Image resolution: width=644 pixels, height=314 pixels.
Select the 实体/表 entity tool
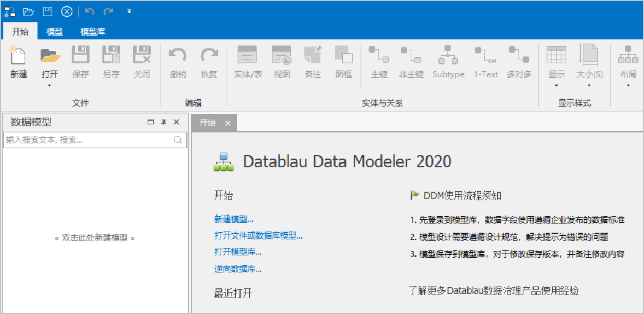(248, 62)
